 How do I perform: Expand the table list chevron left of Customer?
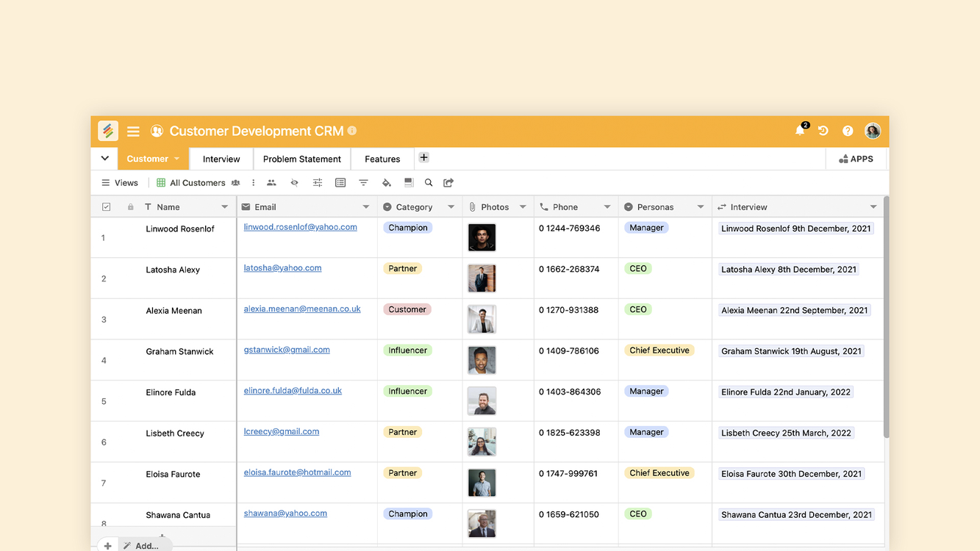104,159
